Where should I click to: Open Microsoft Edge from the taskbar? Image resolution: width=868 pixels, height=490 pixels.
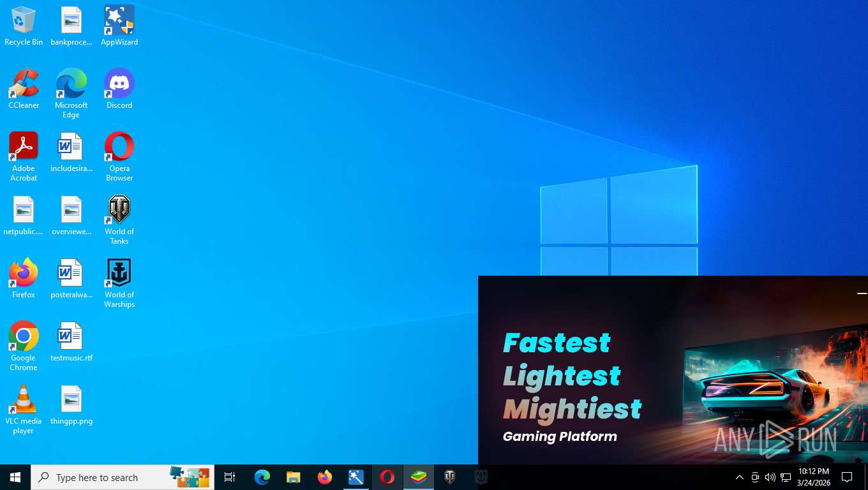point(262,477)
